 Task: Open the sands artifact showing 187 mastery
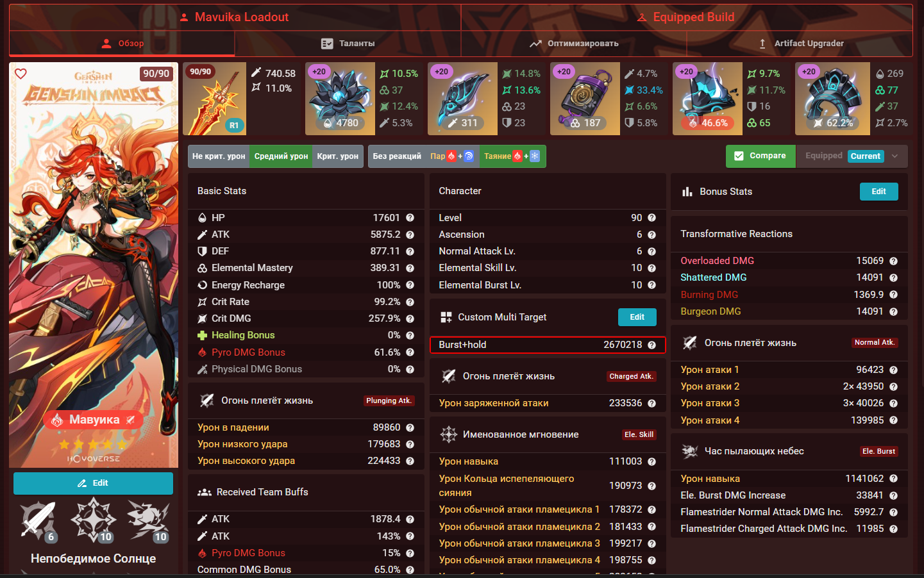585,99
